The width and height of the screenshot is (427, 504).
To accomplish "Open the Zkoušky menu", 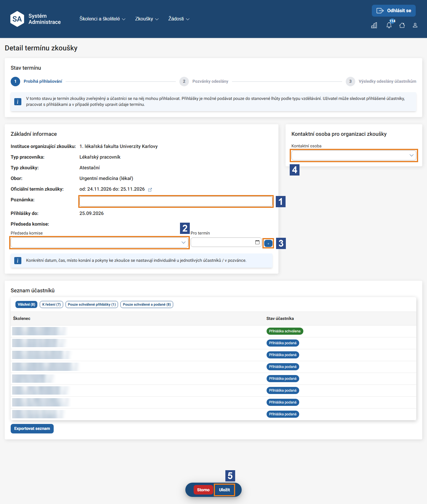I will pyautogui.click(x=147, y=19).
